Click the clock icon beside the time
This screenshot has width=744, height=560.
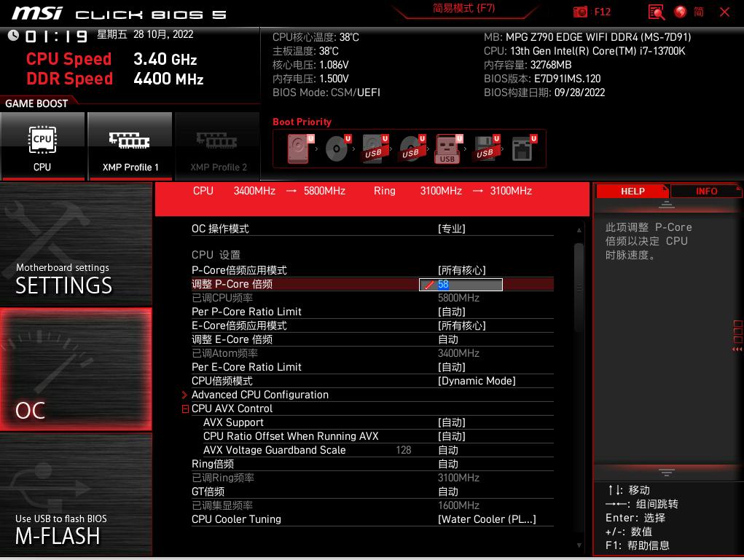coord(13,35)
